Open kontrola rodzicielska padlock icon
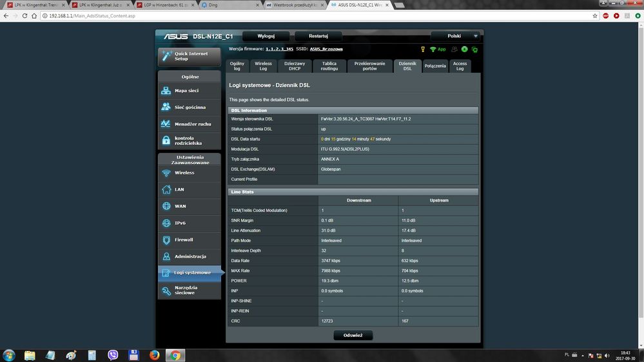This screenshot has height=362, width=644. (166, 140)
